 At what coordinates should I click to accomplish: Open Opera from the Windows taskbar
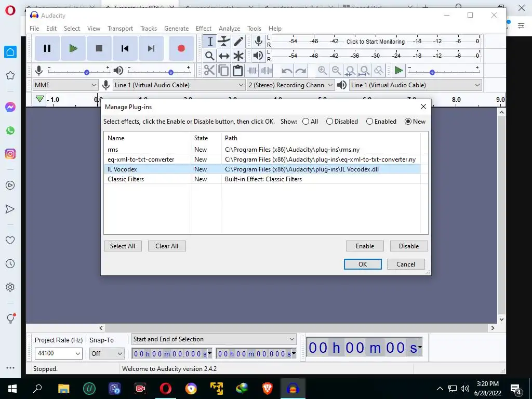pos(166,389)
